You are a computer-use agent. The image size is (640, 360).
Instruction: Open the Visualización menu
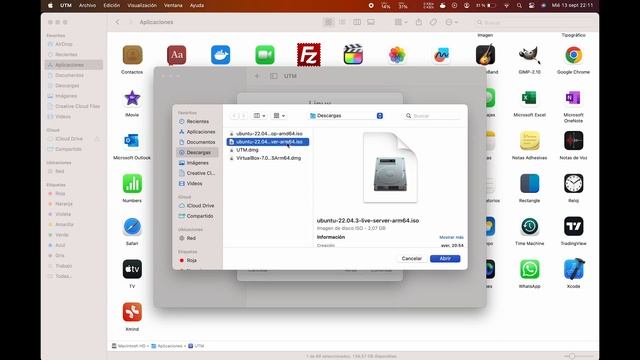(x=142, y=6)
